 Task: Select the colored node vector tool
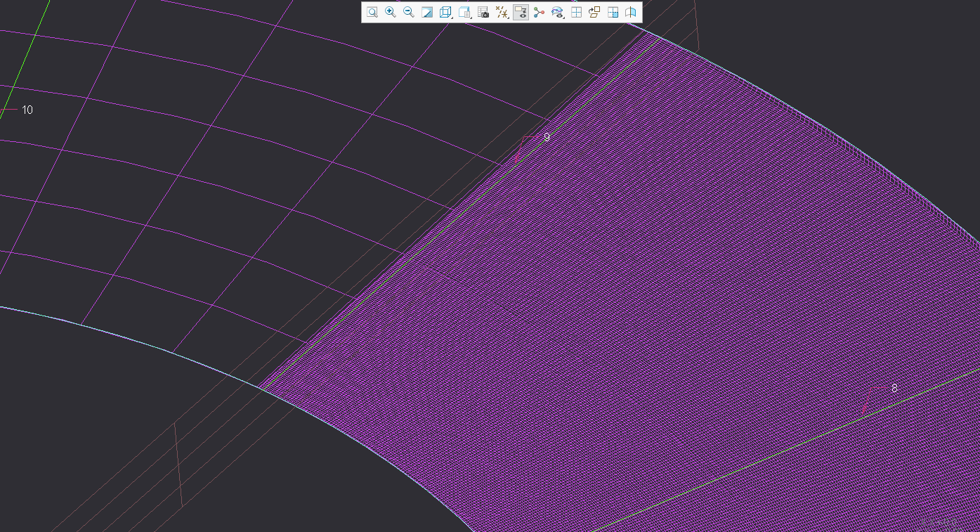click(x=539, y=12)
